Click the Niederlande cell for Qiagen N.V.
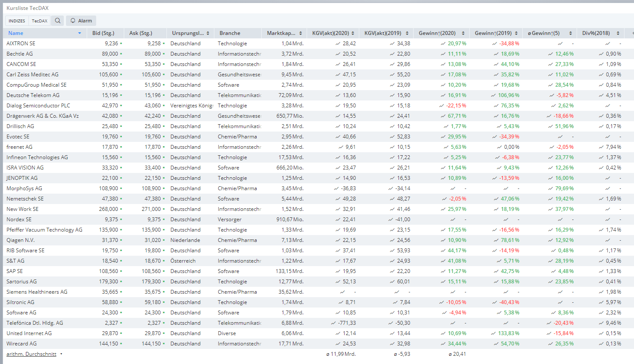634x364 pixels. tap(185, 240)
